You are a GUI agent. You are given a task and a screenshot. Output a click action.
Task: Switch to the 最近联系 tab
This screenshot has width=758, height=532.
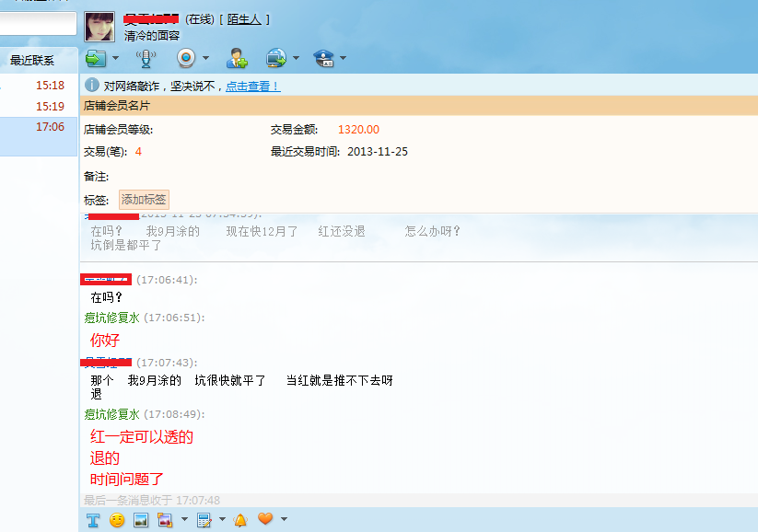click(32, 61)
